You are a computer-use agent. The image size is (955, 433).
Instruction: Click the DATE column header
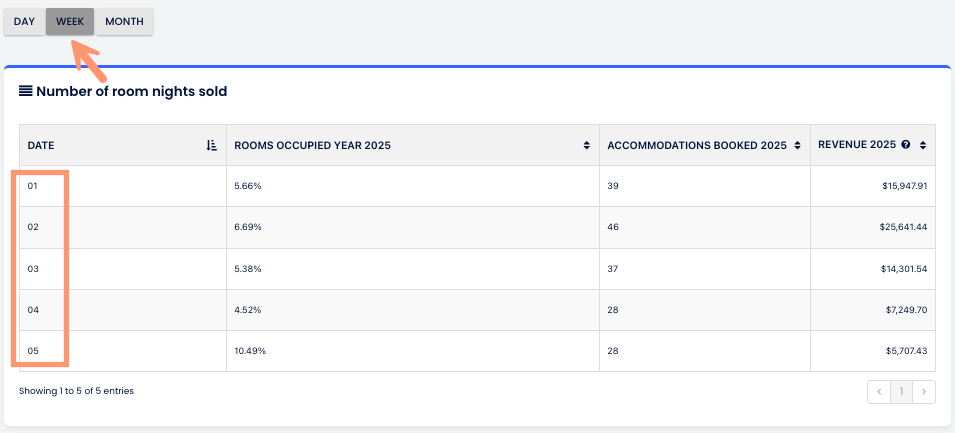41,145
